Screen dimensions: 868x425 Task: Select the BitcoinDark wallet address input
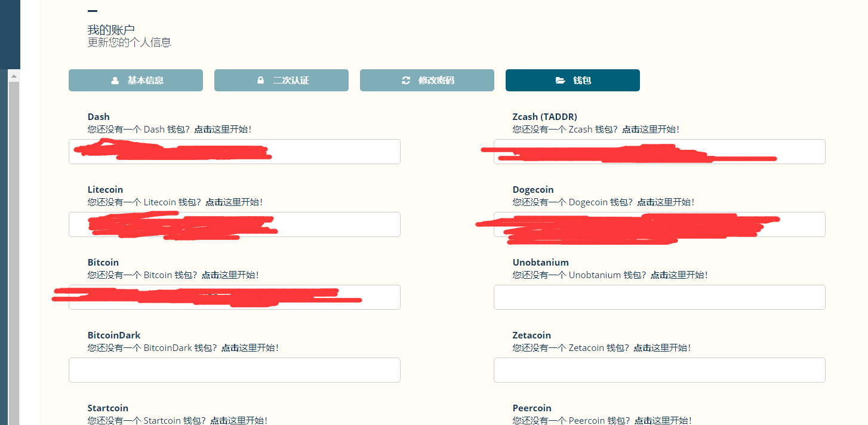234,370
